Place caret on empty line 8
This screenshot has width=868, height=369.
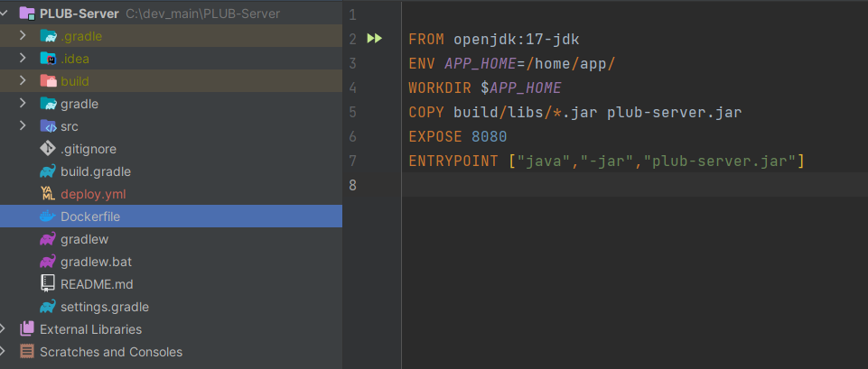pyautogui.click(x=635, y=185)
